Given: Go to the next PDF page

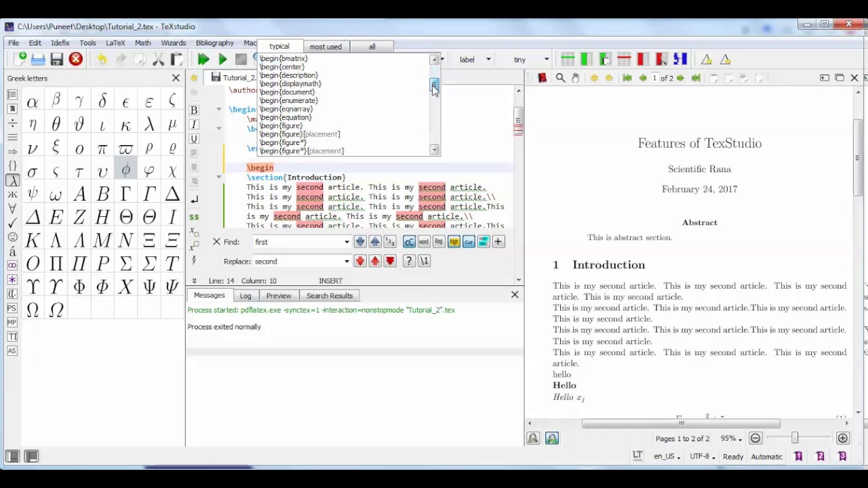Looking at the screenshot, I should pyautogui.click(x=680, y=78).
